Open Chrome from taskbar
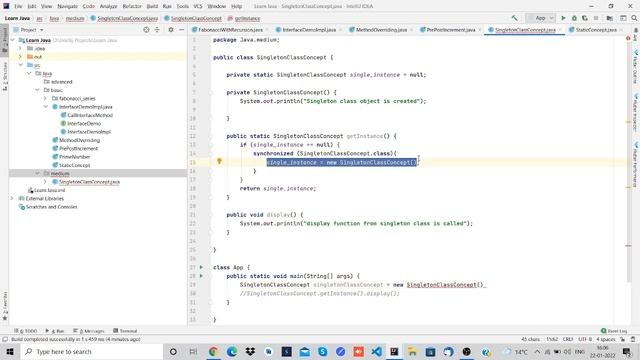640x360 pixels. click(x=213, y=351)
